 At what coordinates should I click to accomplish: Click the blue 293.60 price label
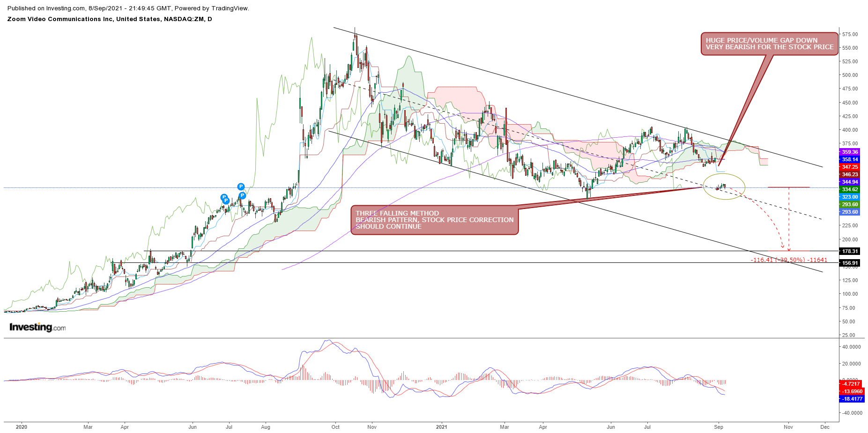pyautogui.click(x=850, y=212)
